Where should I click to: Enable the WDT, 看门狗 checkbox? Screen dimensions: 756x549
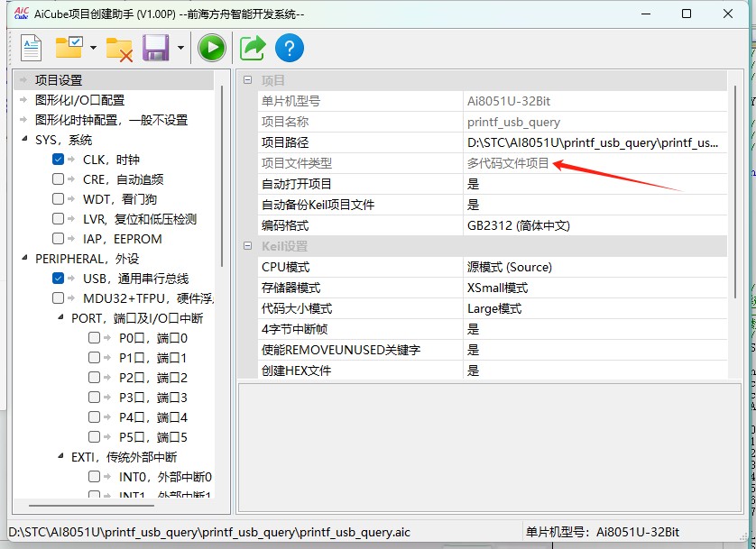click(58, 199)
